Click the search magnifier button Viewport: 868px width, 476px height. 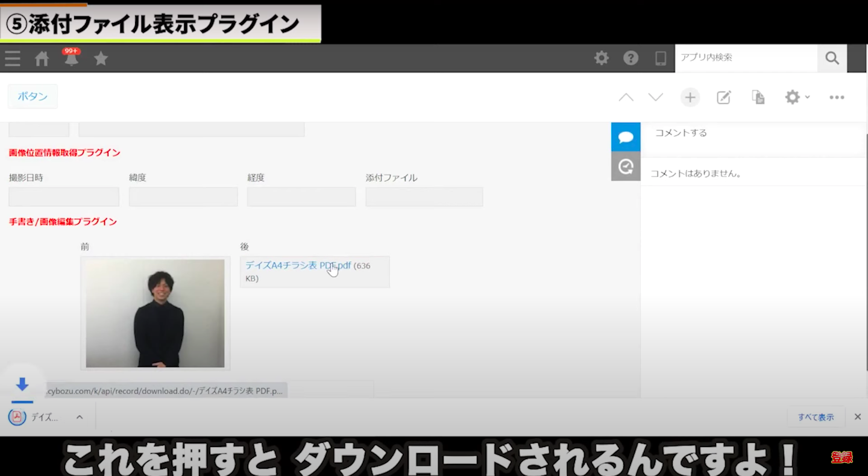832,58
